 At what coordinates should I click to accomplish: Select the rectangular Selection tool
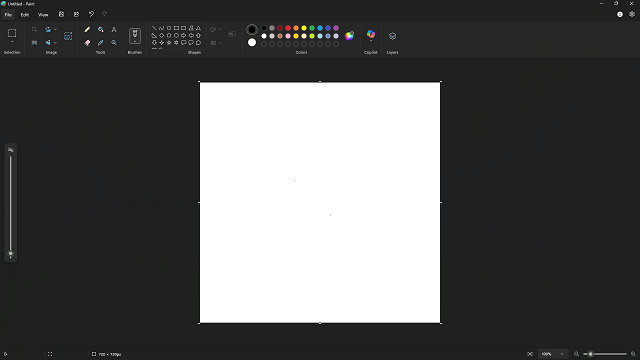tap(12, 33)
